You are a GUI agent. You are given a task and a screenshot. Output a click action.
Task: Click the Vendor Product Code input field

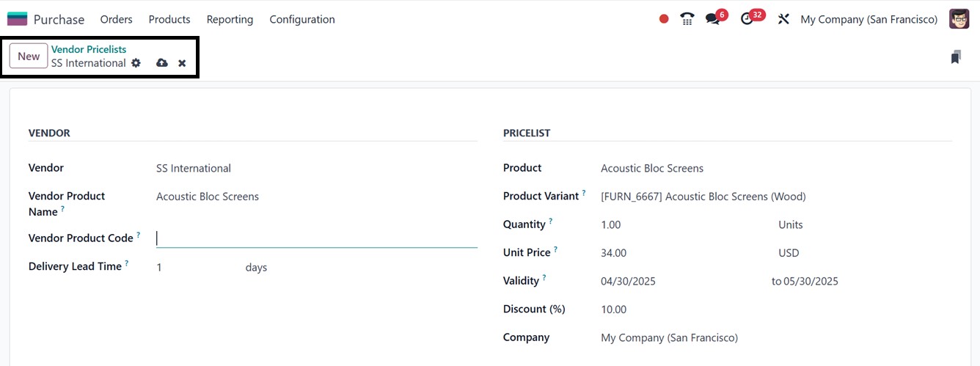coord(316,238)
